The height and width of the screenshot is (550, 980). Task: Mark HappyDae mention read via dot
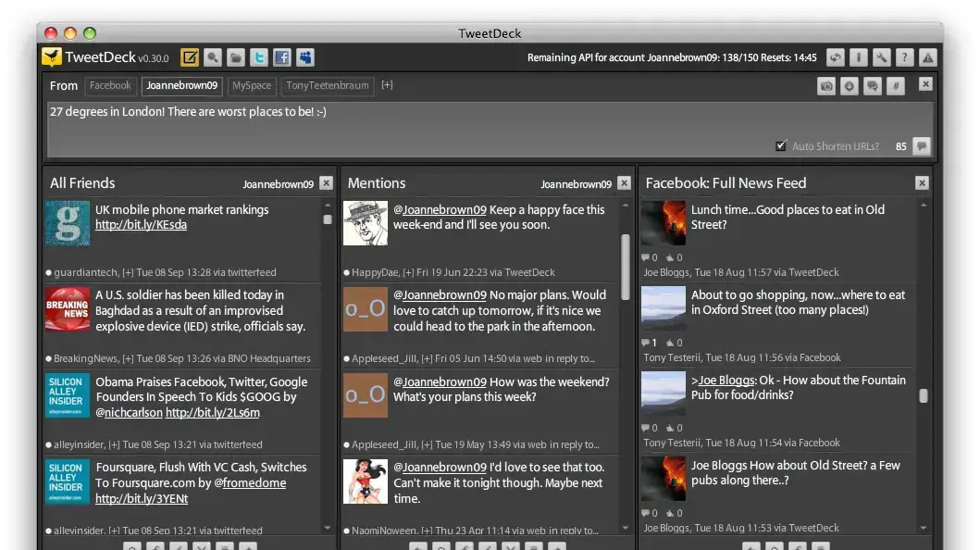coord(346,272)
